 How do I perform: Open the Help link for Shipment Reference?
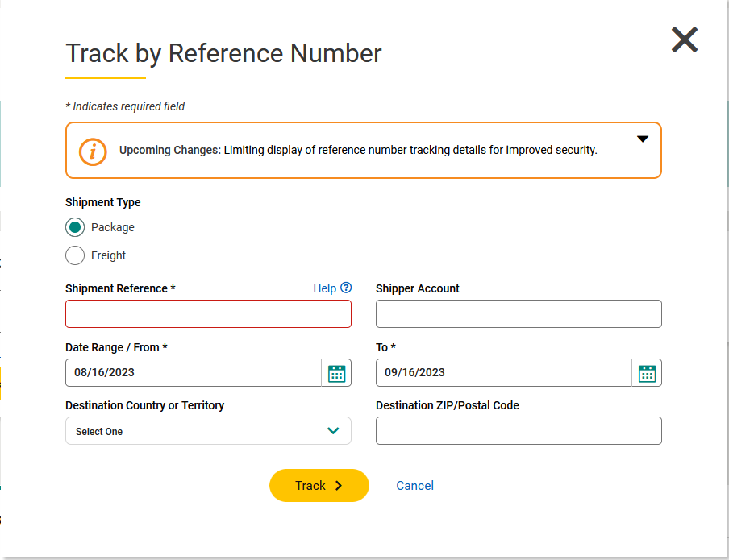[325, 288]
